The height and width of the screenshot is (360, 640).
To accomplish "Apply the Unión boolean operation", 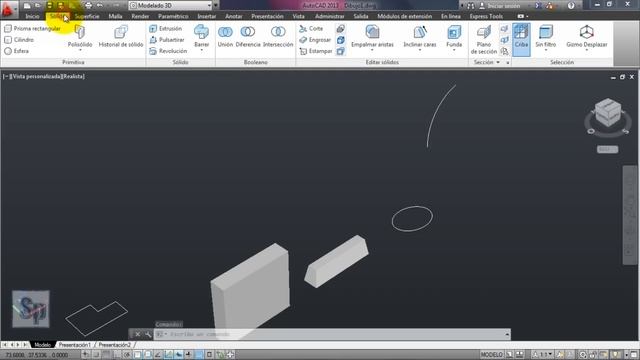I will coord(225,36).
